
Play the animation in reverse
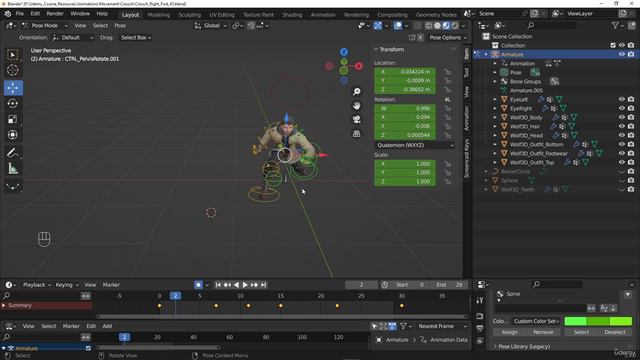(236, 285)
